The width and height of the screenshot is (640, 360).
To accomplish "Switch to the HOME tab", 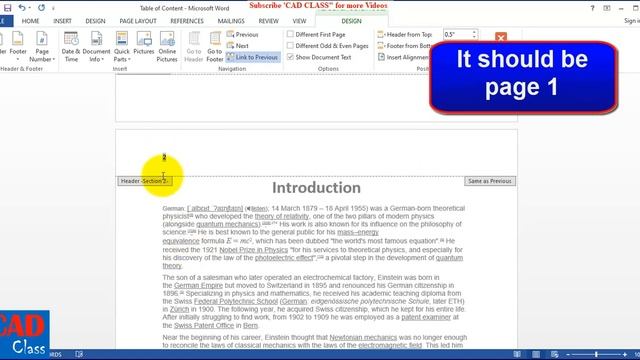I will [31, 21].
